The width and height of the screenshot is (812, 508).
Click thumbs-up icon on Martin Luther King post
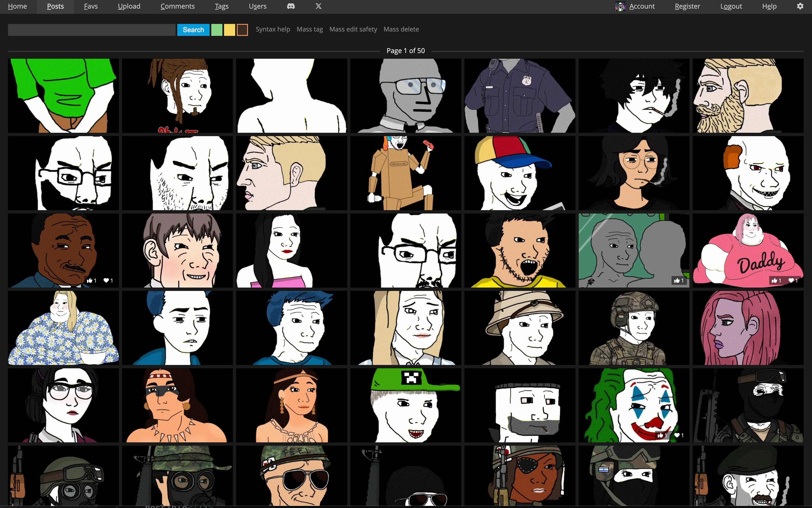[89, 281]
